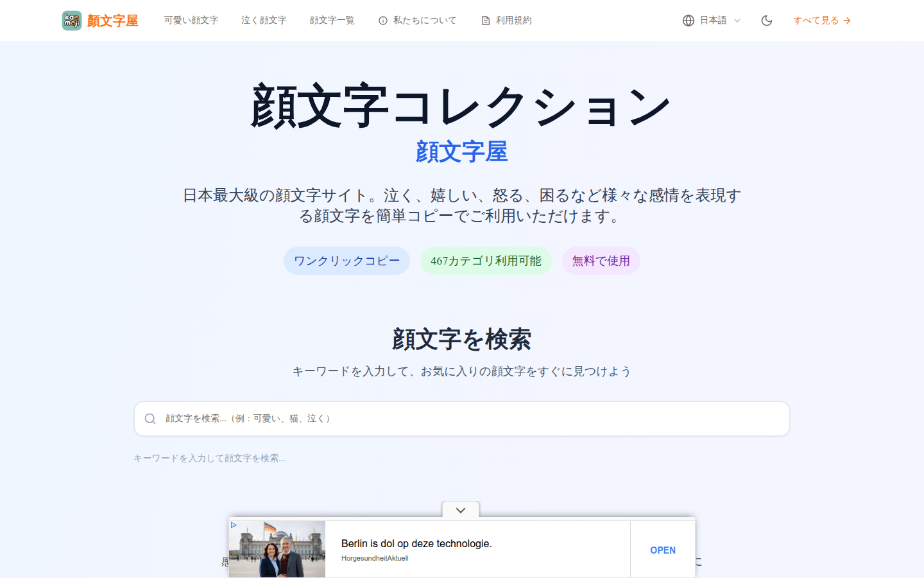Click the 467カテゴリ利用可能 badge
924x578 pixels.
click(x=486, y=261)
